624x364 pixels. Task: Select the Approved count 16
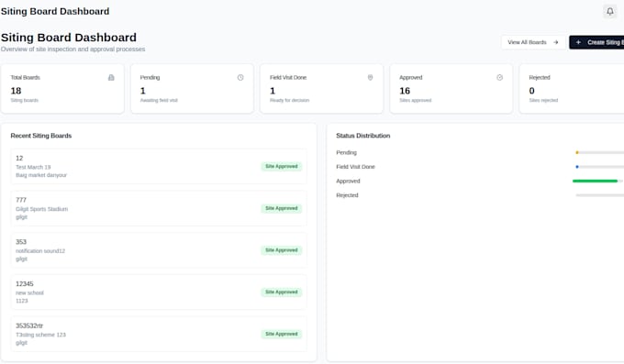coord(405,91)
